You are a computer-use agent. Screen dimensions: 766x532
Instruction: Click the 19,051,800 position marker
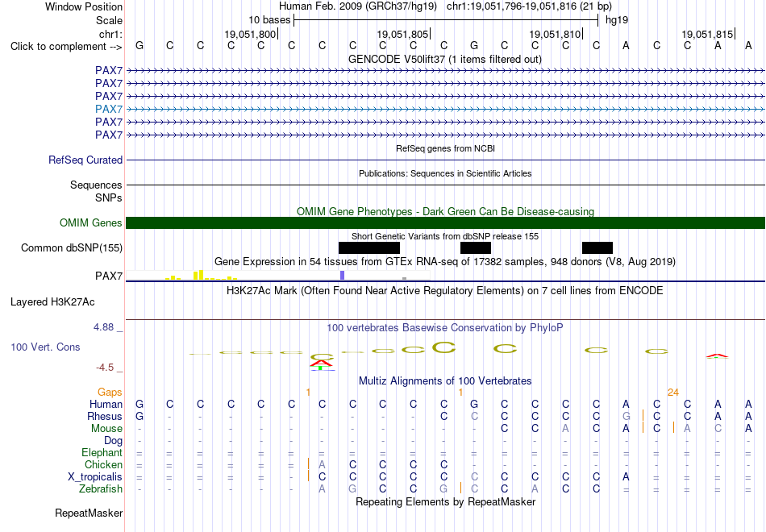pyautogui.click(x=250, y=34)
